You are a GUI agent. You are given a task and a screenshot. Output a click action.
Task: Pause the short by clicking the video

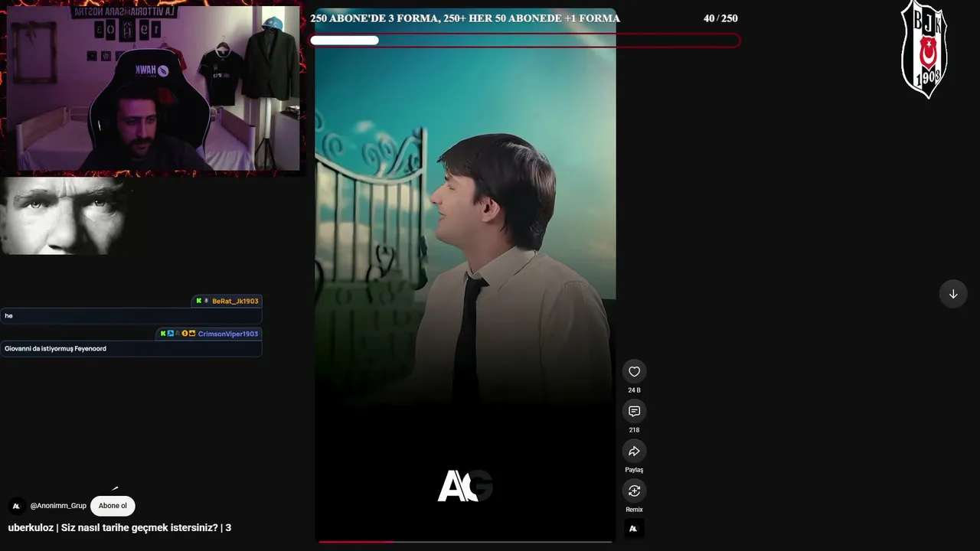click(465, 275)
